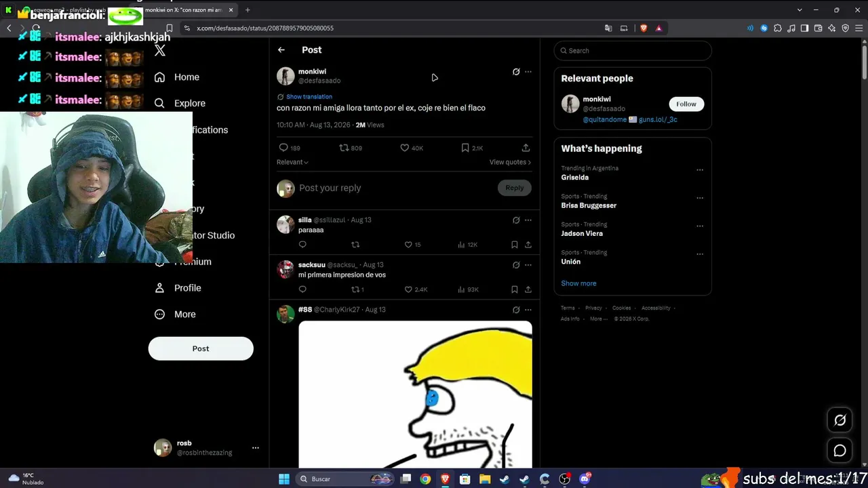
Task: Open File Explorer from the taskbar
Action: pyautogui.click(x=485, y=479)
